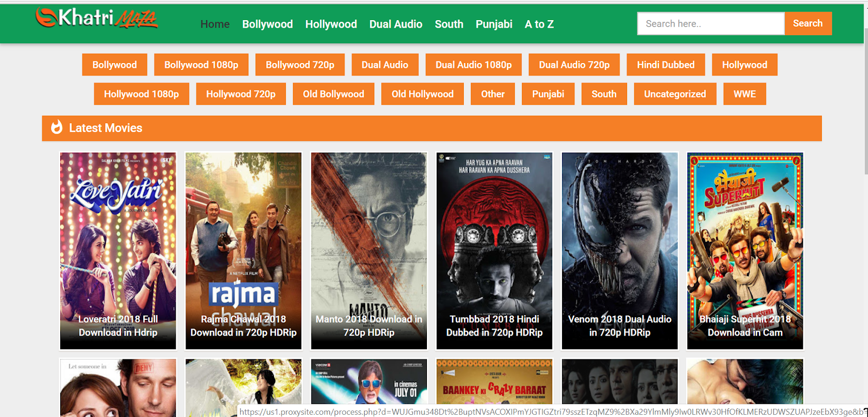The image size is (868, 417).
Task: Open the WWE category button
Action: point(744,94)
